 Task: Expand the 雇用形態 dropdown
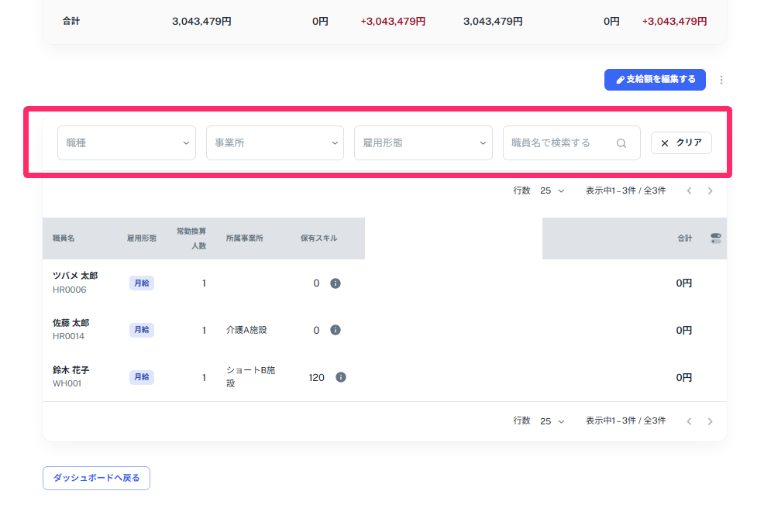[423, 142]
